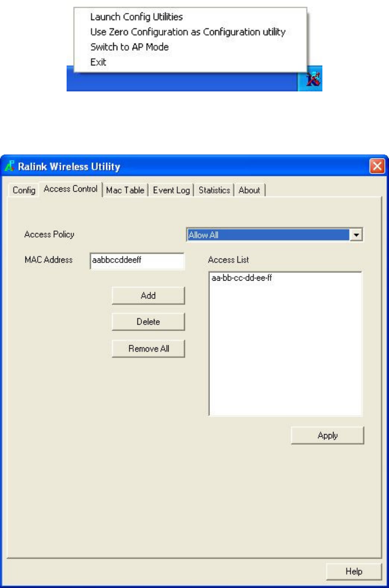Choose Launch Config Utilities from tray menu

[136, 17]
